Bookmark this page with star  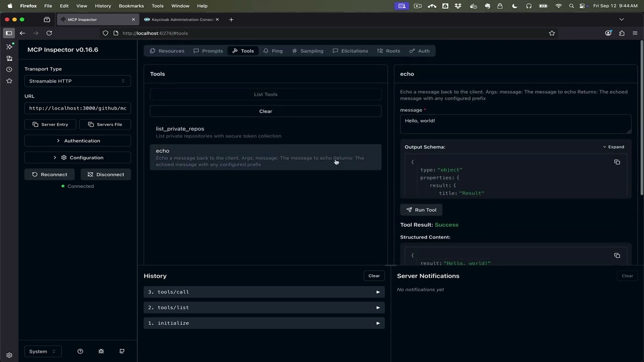click(x=552, y=33)
